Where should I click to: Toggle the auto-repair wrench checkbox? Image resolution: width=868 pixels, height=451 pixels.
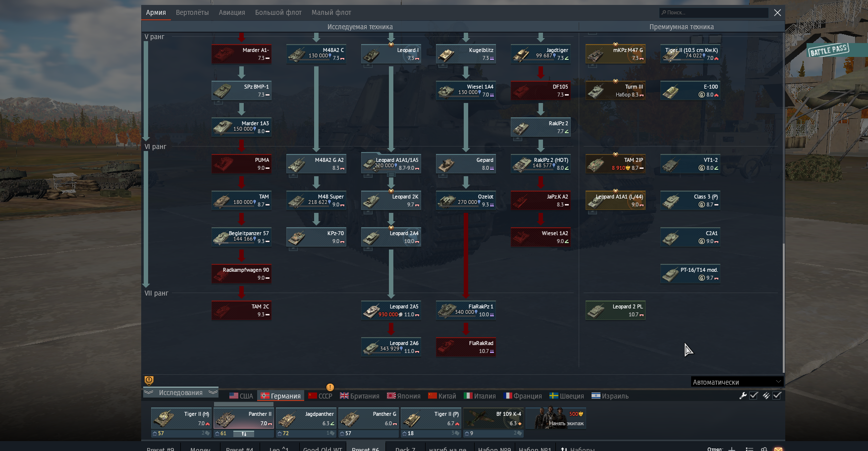(x=754, y=396)
